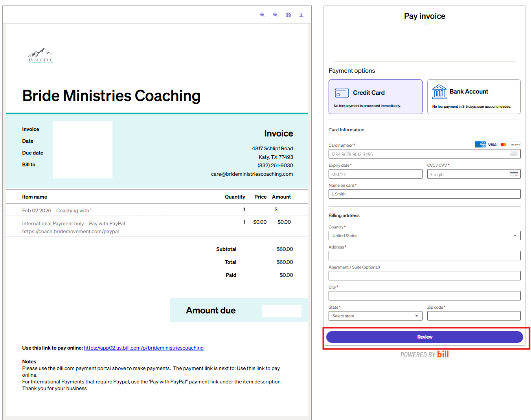Viewport: 531px width, 420px height.
Task: Click the PayPal URL in item description
Action: point(70,232)
